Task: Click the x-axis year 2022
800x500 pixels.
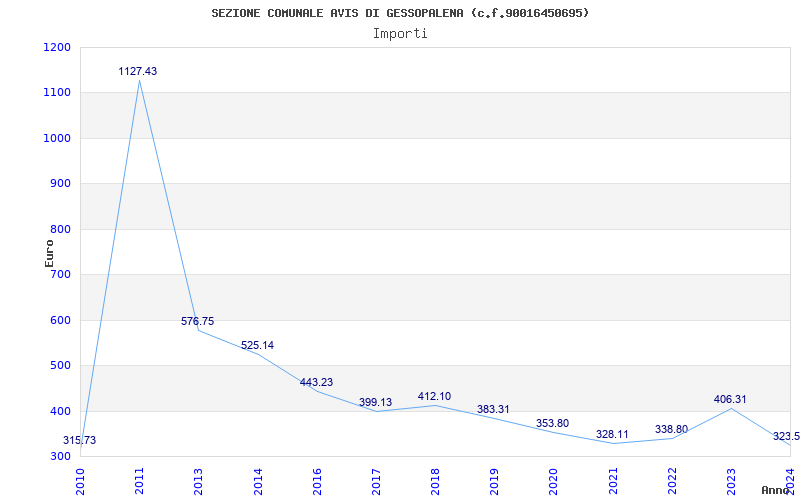Action: click(672, 481)
